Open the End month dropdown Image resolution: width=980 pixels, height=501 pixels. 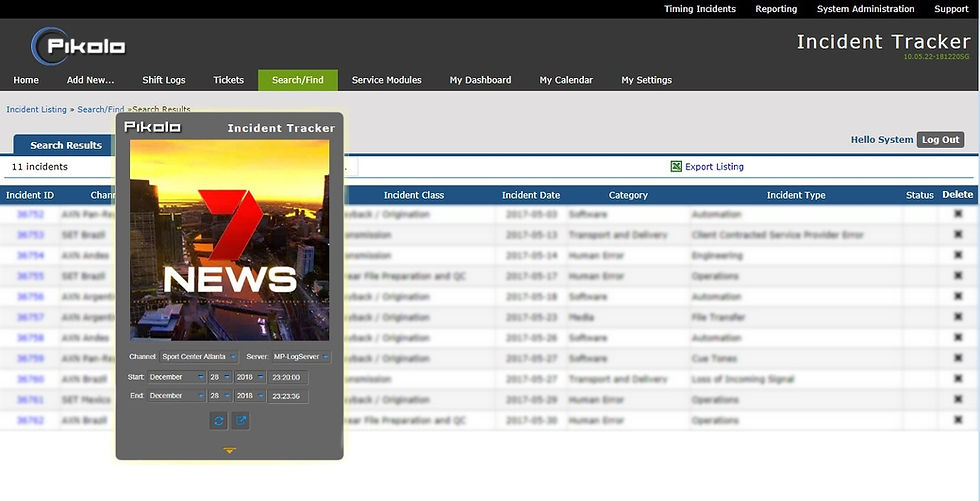click(176, 396)
